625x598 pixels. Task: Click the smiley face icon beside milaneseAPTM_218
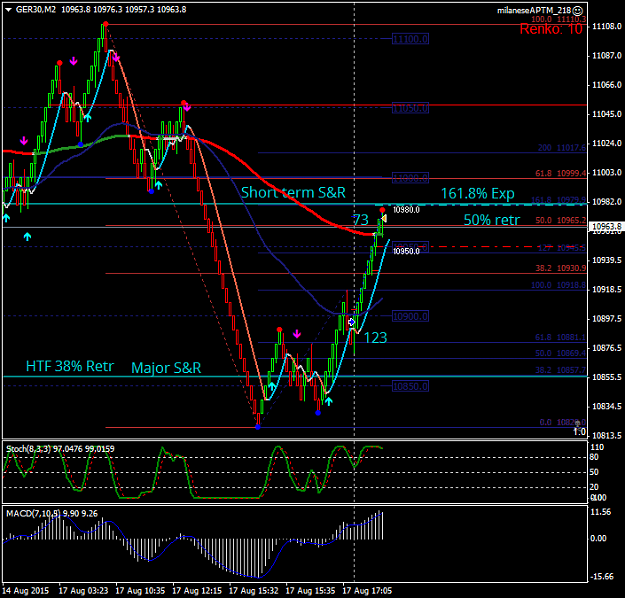tap(578, 10)
